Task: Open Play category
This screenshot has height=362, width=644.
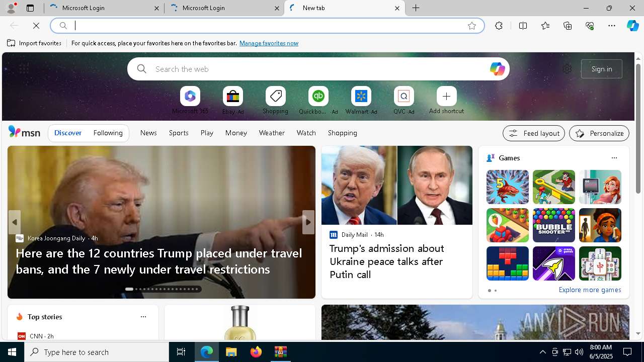Action: [x=207, y=133]
